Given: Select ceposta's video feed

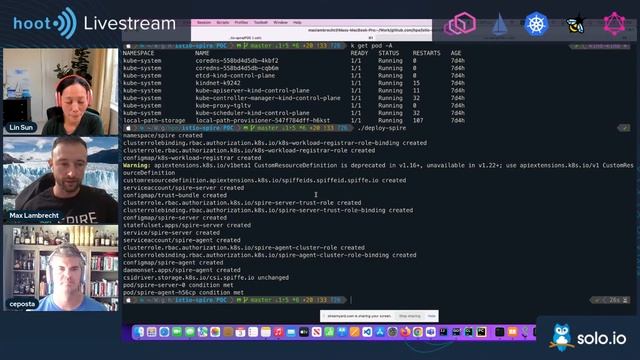Looking at the screenshot, I should click(60, 268).
